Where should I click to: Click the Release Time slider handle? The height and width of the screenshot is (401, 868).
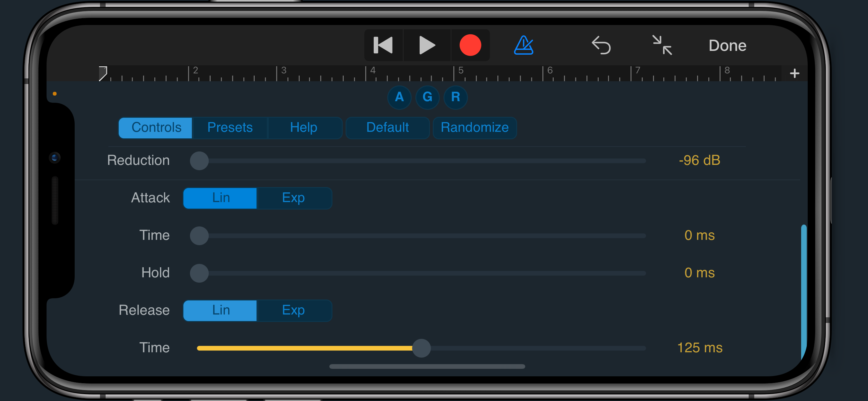421,348
